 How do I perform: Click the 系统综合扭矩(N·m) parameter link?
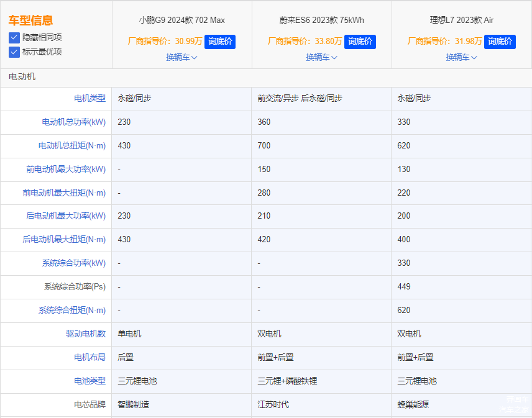click(72, 310)
